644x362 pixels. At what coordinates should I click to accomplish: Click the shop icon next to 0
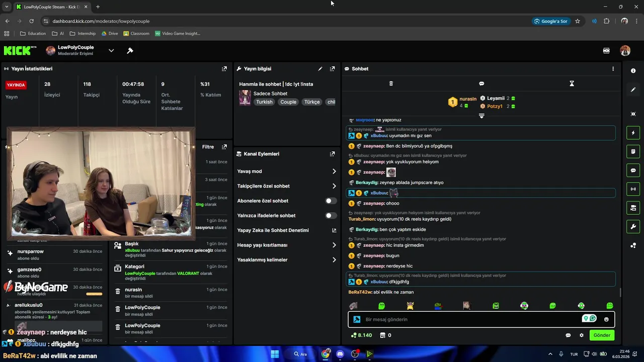pyautogui.click(x=382, y=335)
